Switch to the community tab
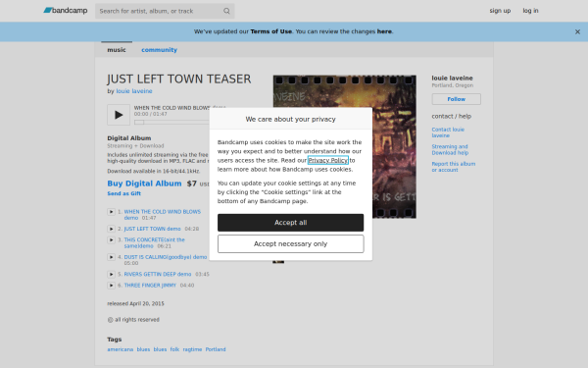 [x=159, y=50]
